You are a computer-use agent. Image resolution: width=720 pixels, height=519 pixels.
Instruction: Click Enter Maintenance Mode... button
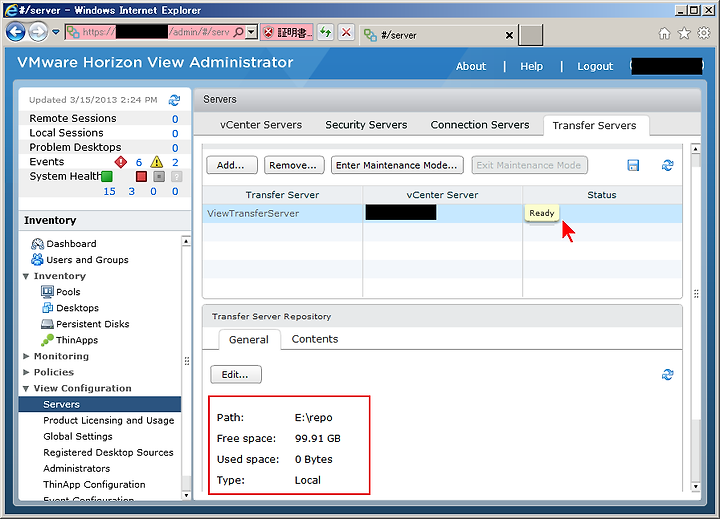coord(397,165)
